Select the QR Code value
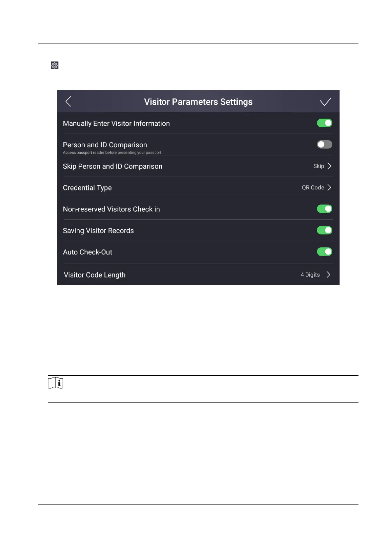The height and width of the screenshot is (560, 392). tap(313, 187)
